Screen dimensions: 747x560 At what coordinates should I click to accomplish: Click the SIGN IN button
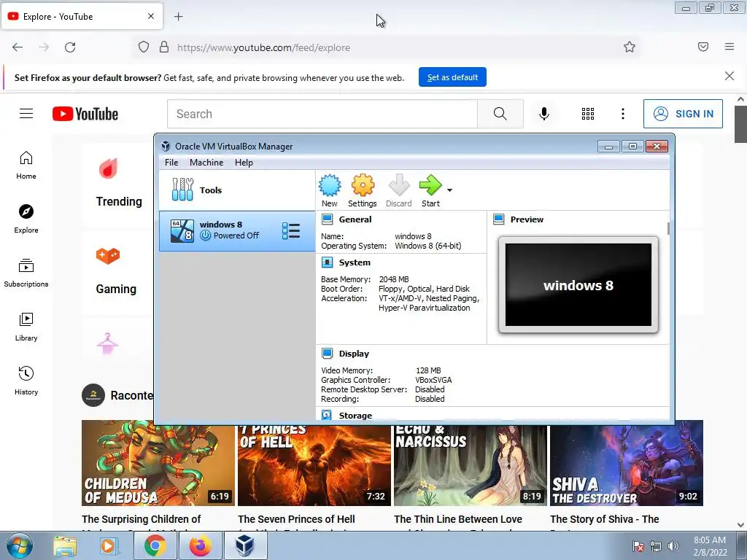pyautogui.click(x=683, y=114)
